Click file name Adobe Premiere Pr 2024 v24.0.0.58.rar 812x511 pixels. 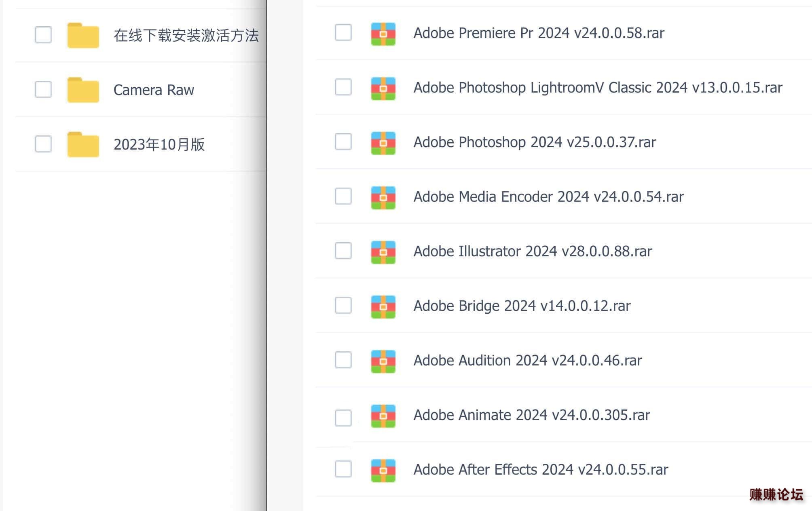(x=539, y=33)
